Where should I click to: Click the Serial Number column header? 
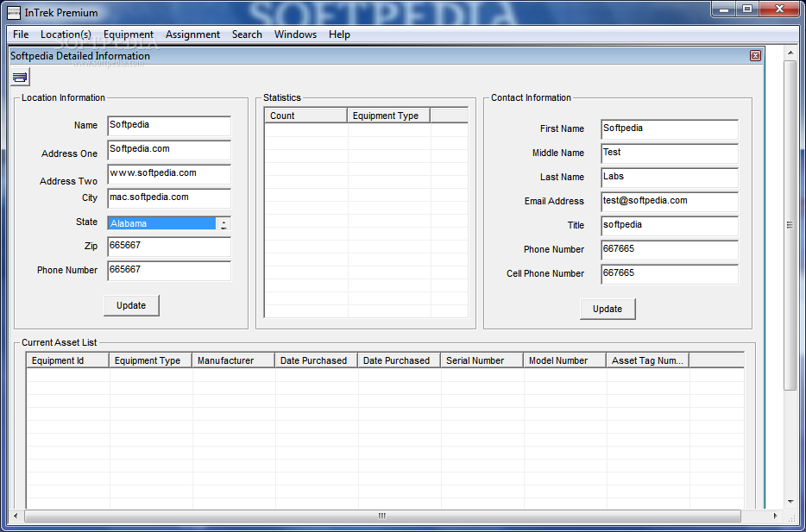[482, 360]
